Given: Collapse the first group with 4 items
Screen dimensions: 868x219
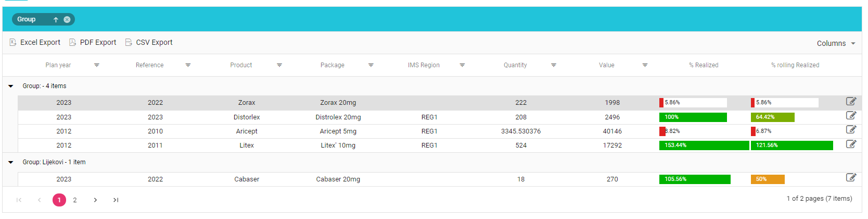Looking at the screenshot, I should click(x=11, y=86).
